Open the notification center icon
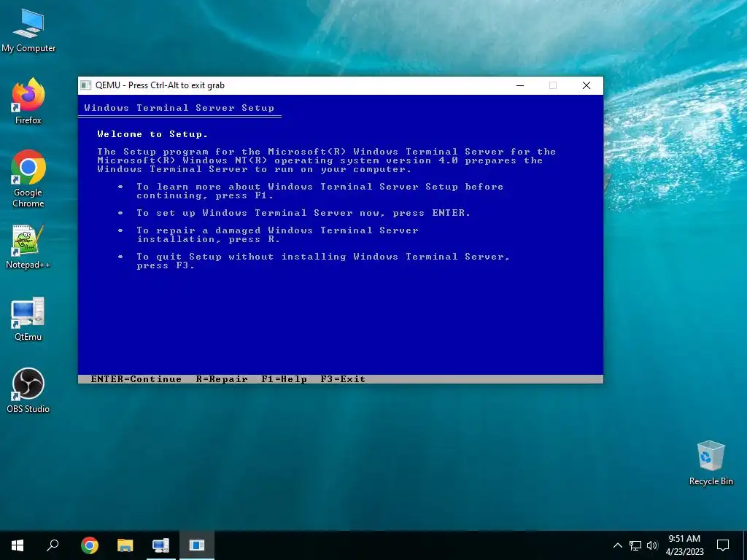Viewport: 747px width, 560px height. [x=723, y=545]
